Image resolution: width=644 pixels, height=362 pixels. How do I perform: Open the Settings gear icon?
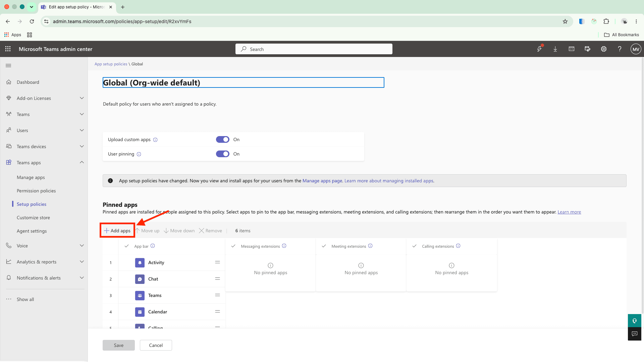pyautogui.click(x=604, y=49)
